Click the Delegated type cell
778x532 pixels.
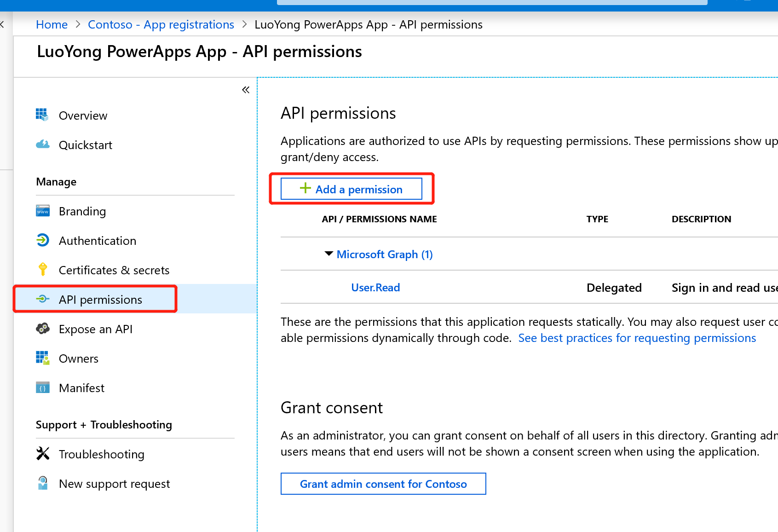[614, 288]
